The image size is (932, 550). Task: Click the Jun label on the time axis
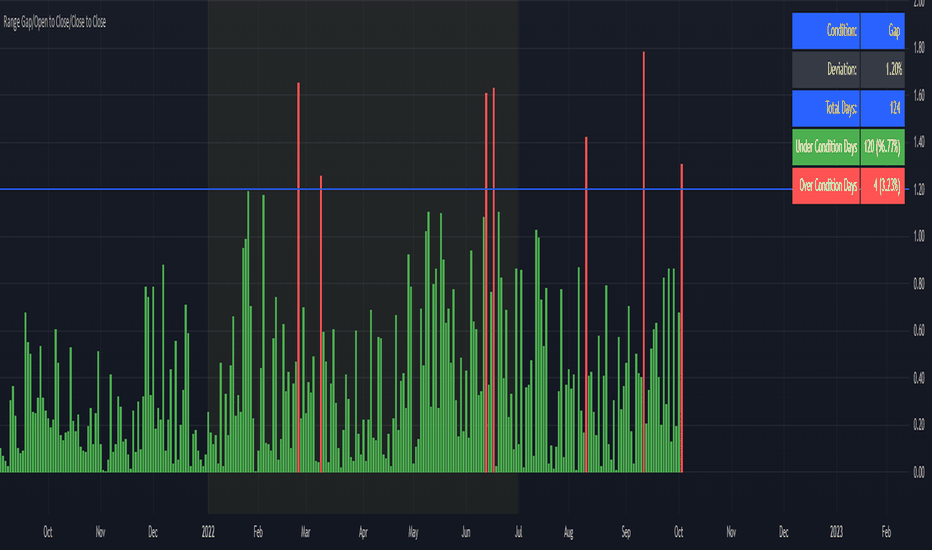pyautogui.click(x=466, y=532)
